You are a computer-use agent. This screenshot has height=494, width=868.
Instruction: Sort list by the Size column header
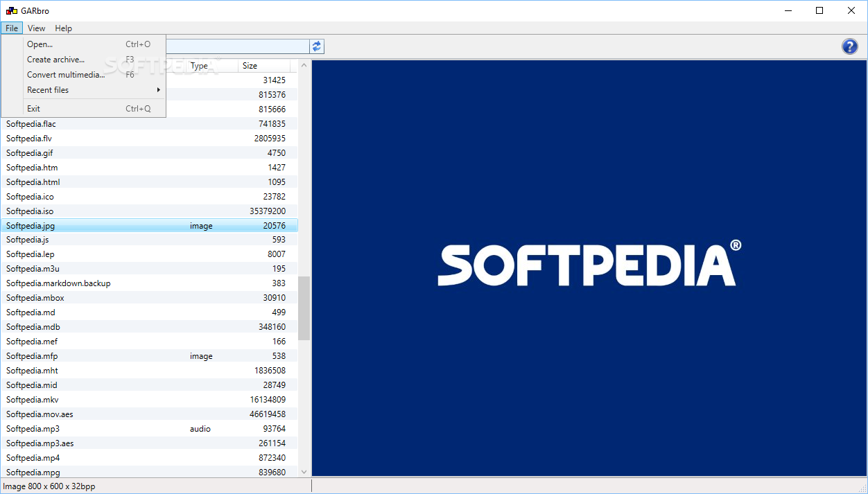pos(264,66)
